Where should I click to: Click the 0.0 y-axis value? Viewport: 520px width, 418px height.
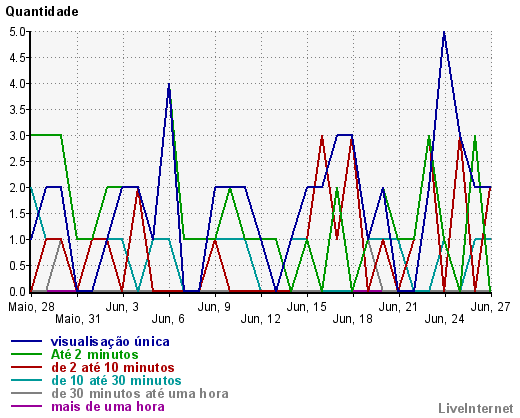point(17,292)
